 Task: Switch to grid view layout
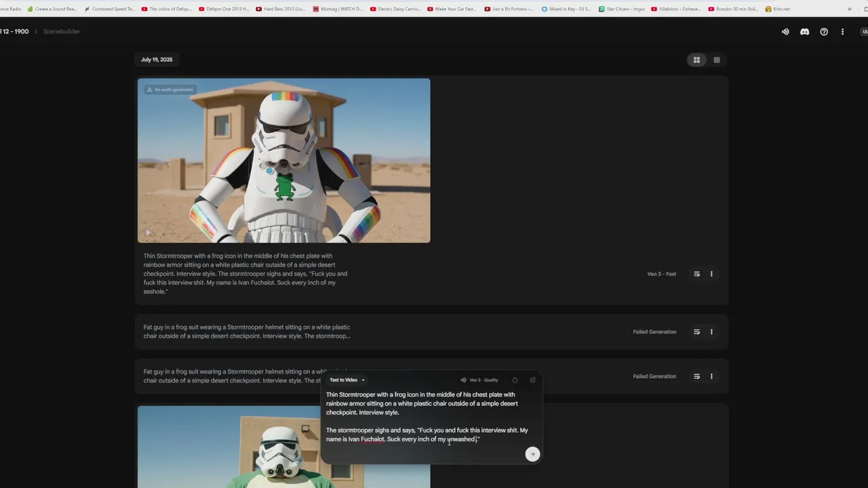pyautogui.click(x=696, y=60)
